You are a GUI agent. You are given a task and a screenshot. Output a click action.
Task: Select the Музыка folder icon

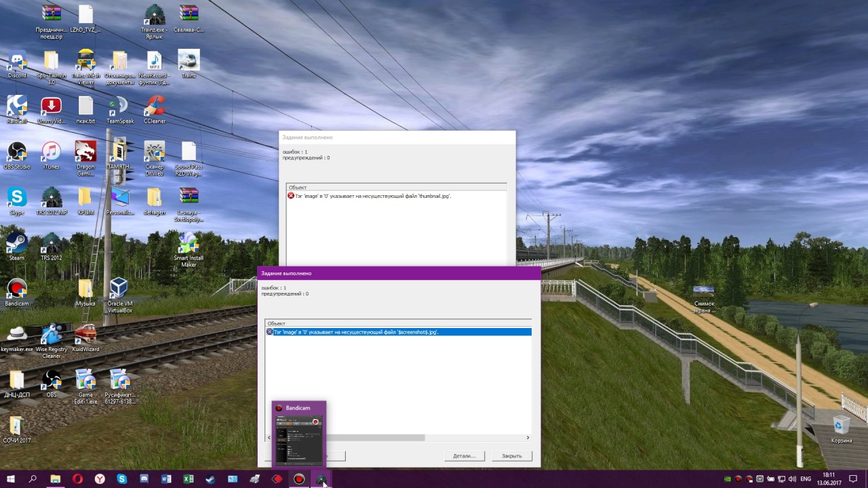click(x=85, y=292)
